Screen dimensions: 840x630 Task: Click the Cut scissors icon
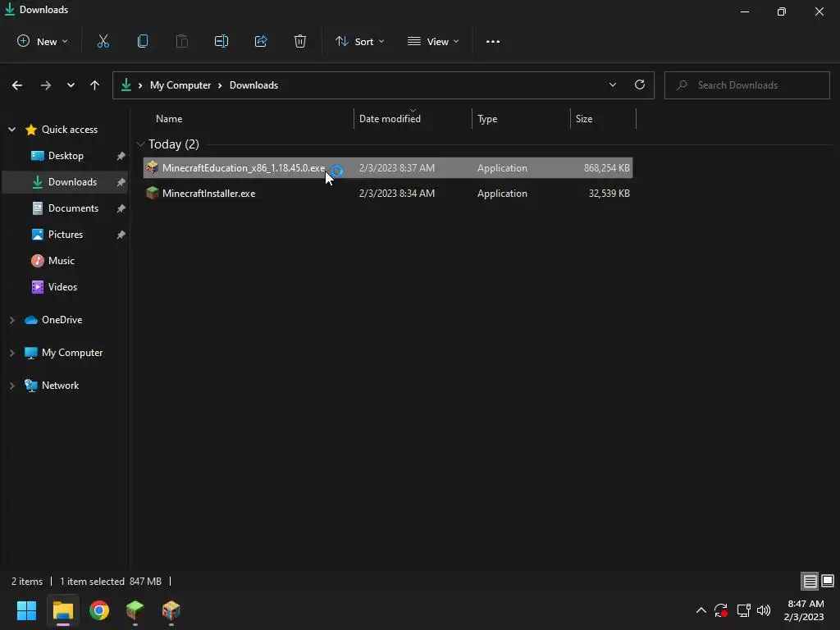[x=103, y=41]
